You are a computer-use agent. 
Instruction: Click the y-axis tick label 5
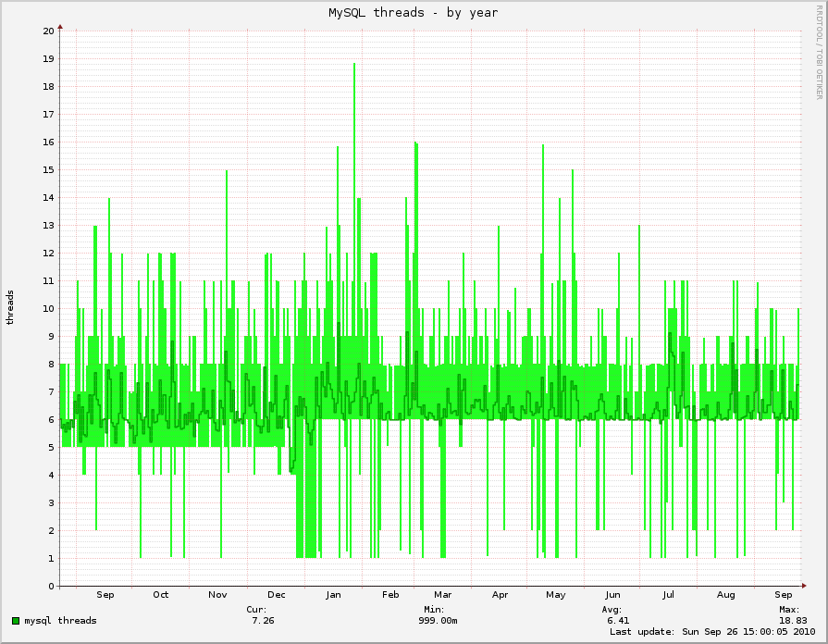pyautogui.click(x=51, y=448)
